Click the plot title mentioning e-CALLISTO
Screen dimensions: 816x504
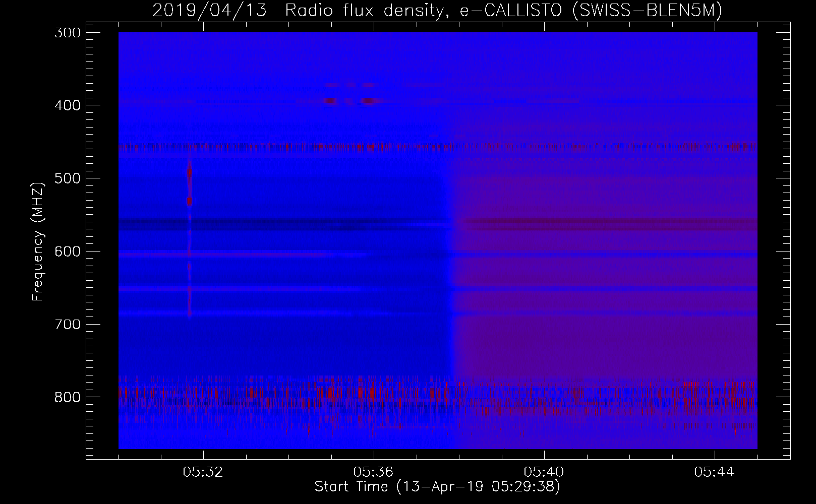(x=437, y=10)
